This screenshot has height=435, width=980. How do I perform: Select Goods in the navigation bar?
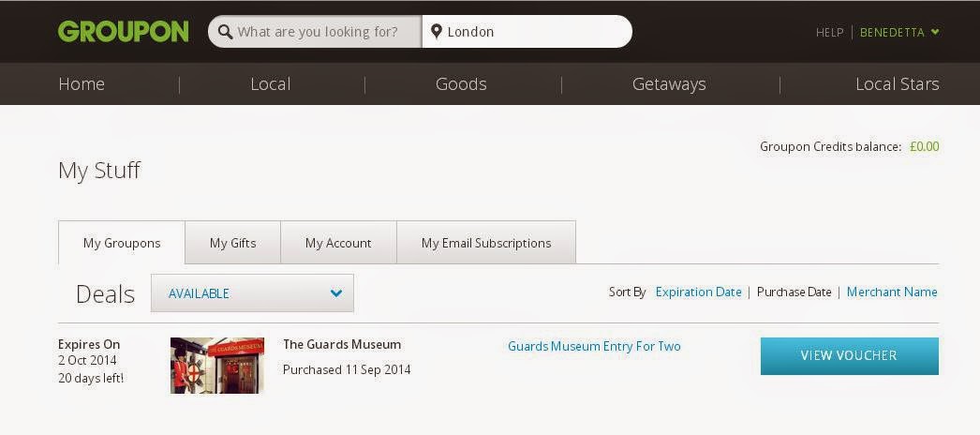click(x=461, y=83)
